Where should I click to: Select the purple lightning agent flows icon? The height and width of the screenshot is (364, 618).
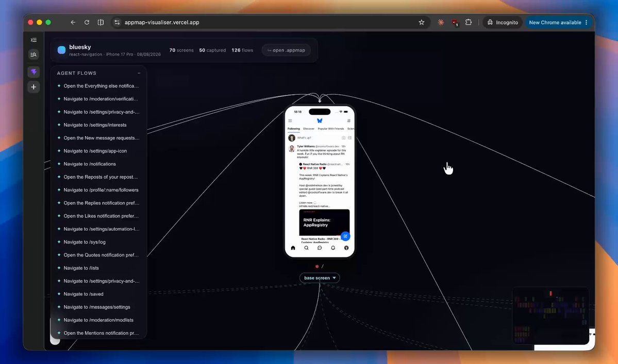point(34,72)
